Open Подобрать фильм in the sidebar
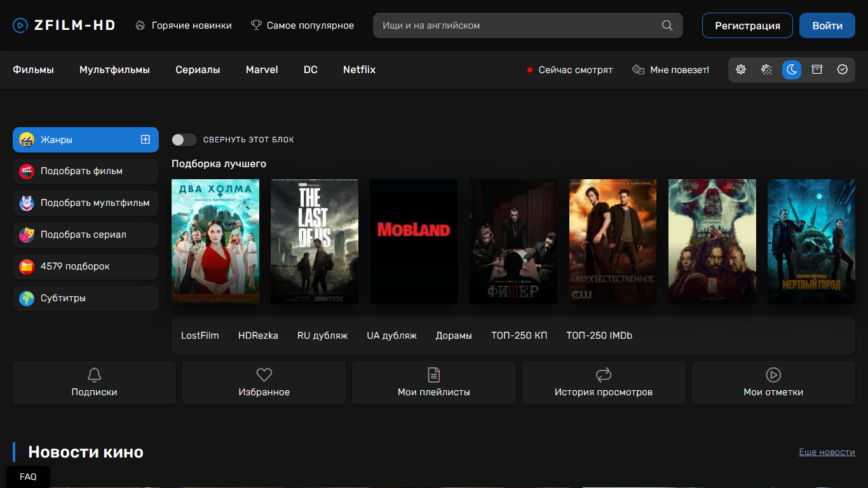Screen dimensions: 868x488 pyautogui.click(x=86, y=172)
